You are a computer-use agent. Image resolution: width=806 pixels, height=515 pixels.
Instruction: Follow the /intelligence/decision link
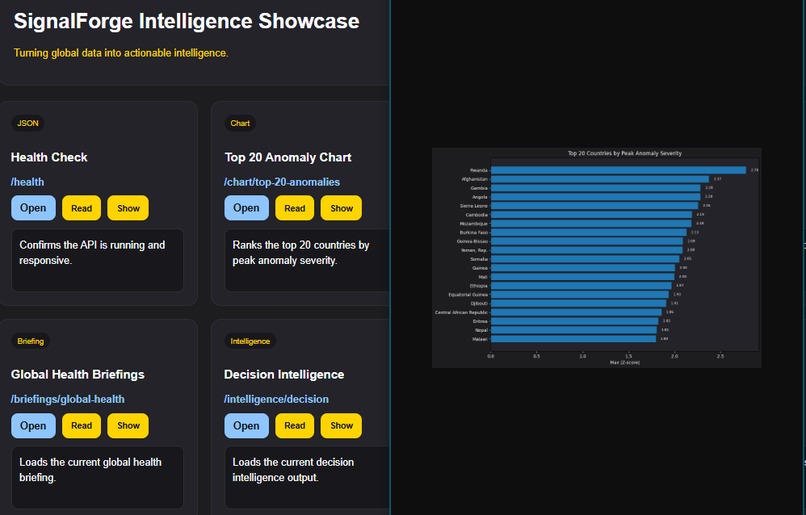click(x=276, y=399)
